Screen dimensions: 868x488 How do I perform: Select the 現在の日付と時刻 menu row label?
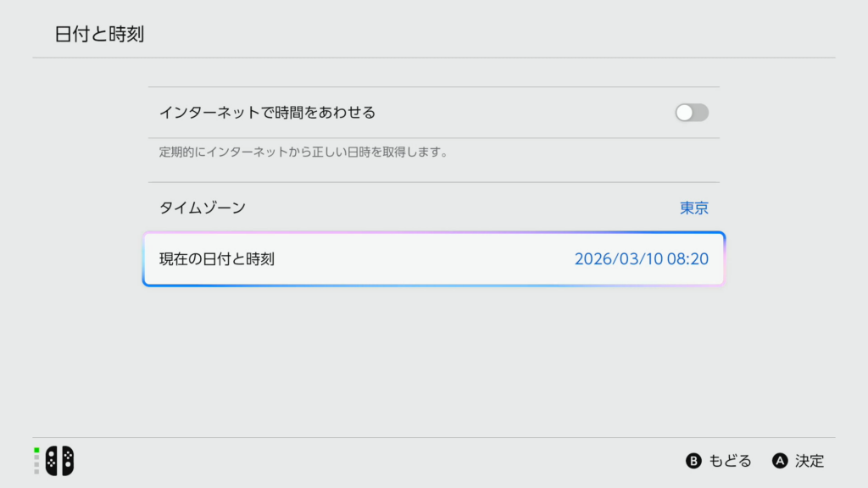click(217, 259)
